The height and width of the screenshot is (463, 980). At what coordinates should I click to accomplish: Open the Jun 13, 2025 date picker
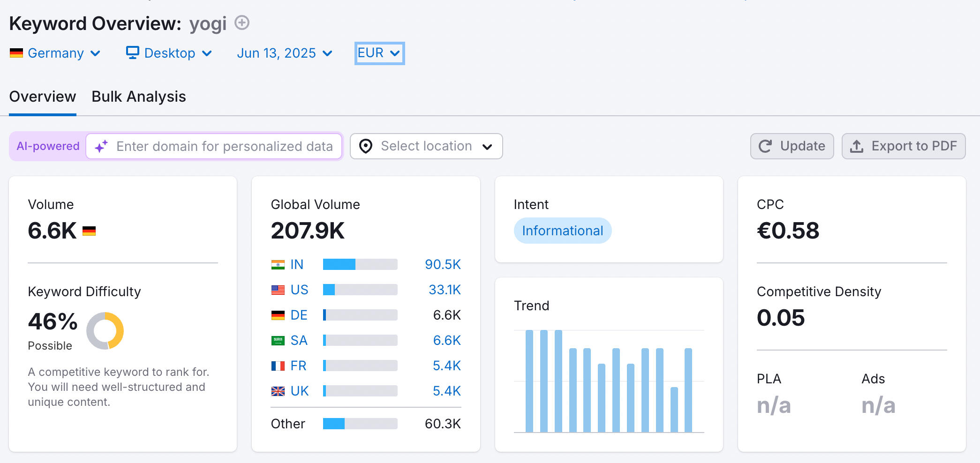coord(285,53)
